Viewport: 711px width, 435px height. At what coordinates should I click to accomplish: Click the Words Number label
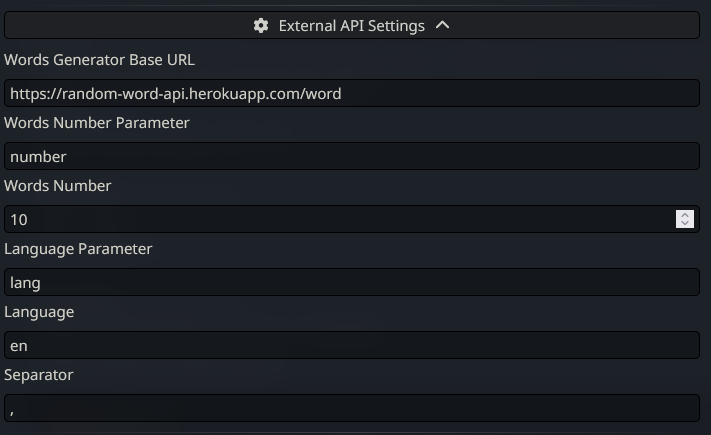click(58, 186)
